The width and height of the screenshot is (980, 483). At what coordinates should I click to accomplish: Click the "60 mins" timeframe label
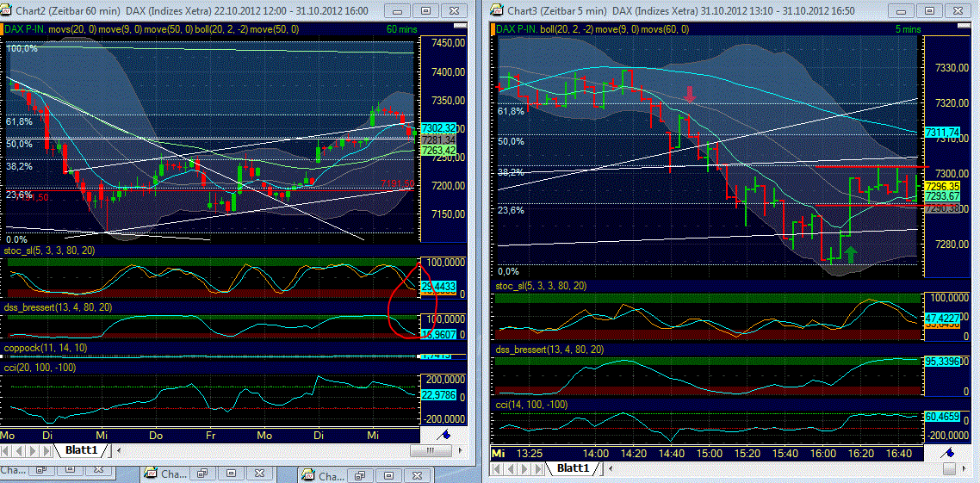(402, 28)
